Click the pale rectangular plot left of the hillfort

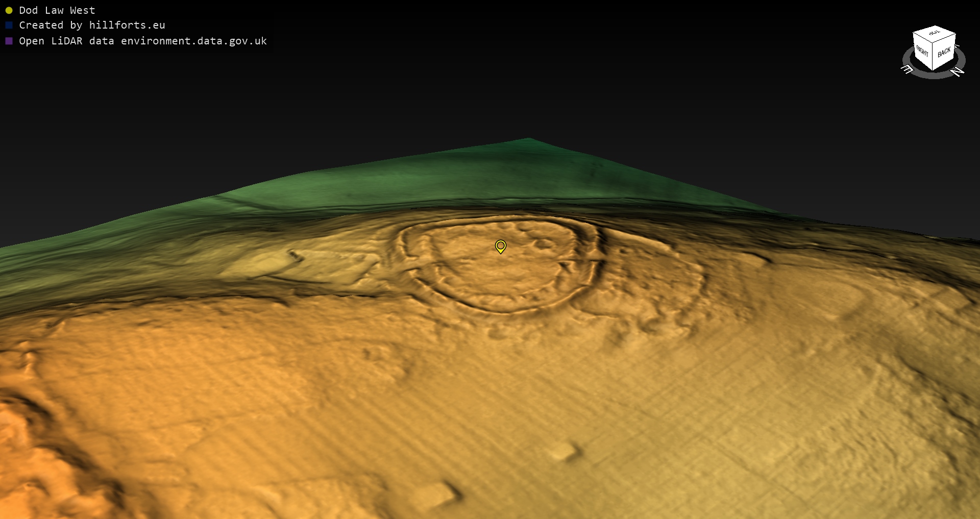coord(260,264)
